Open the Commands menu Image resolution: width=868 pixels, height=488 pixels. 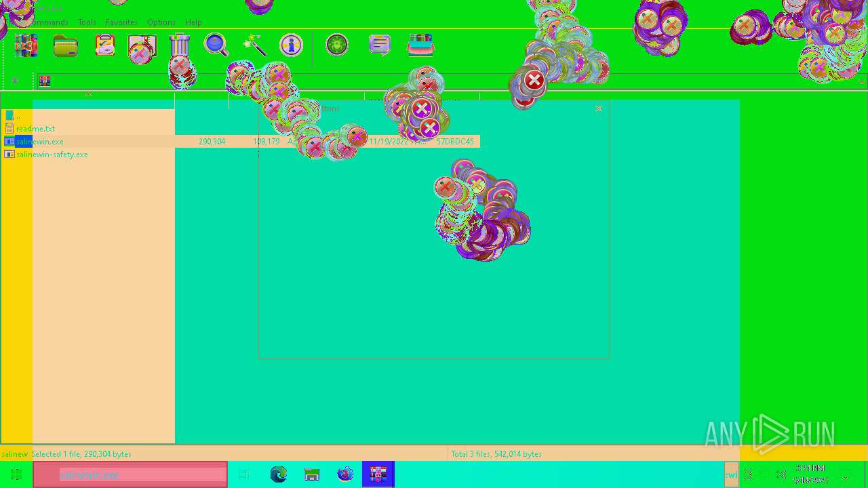[48, 22]
